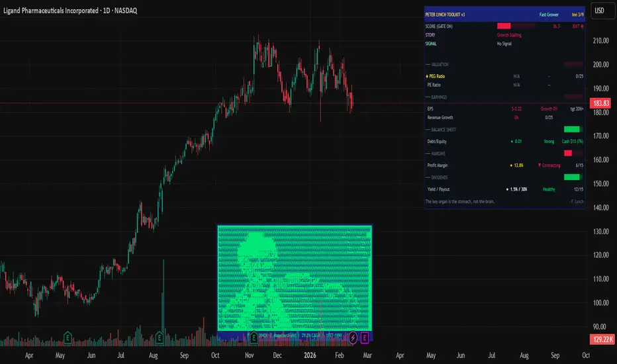This screenshot has width=617, height=364.
Task: Click the Profit Margin row label
Action: pos(437,165)
